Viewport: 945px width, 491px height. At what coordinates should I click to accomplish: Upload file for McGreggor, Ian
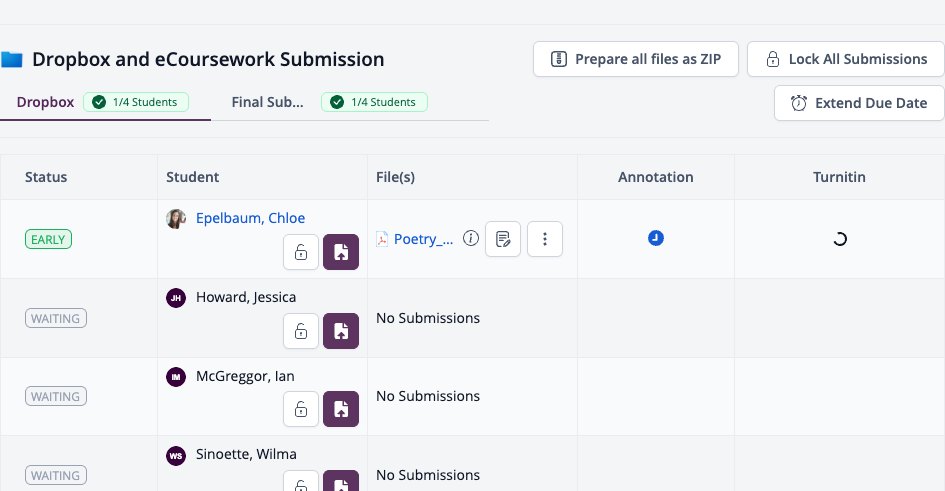[x=341, y=409]
